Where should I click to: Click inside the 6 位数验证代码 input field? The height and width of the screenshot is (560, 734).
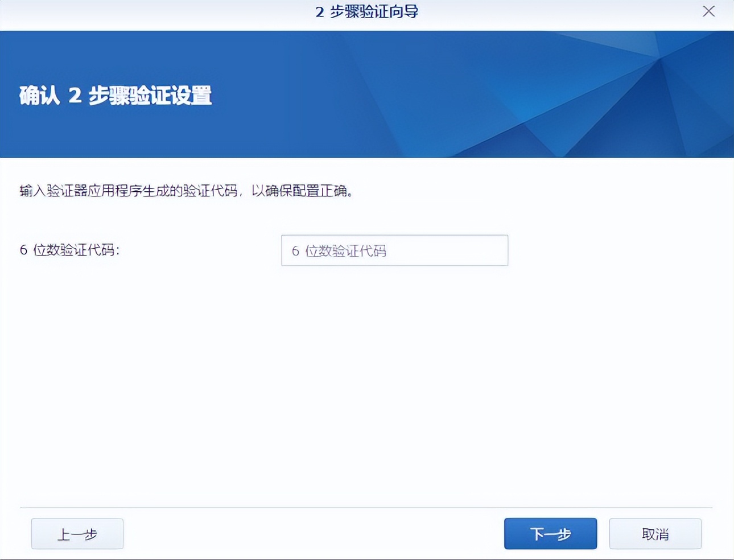tap(394, 250)
